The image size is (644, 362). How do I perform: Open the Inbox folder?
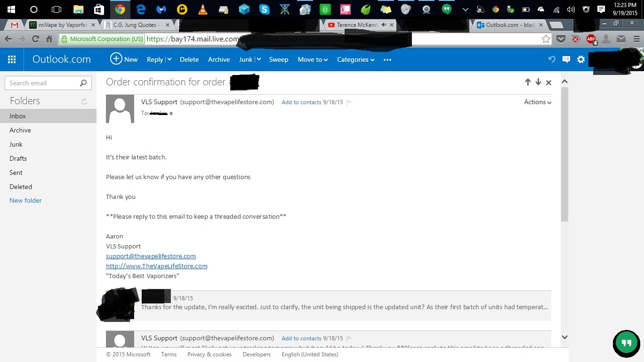[x=48, y=116]
